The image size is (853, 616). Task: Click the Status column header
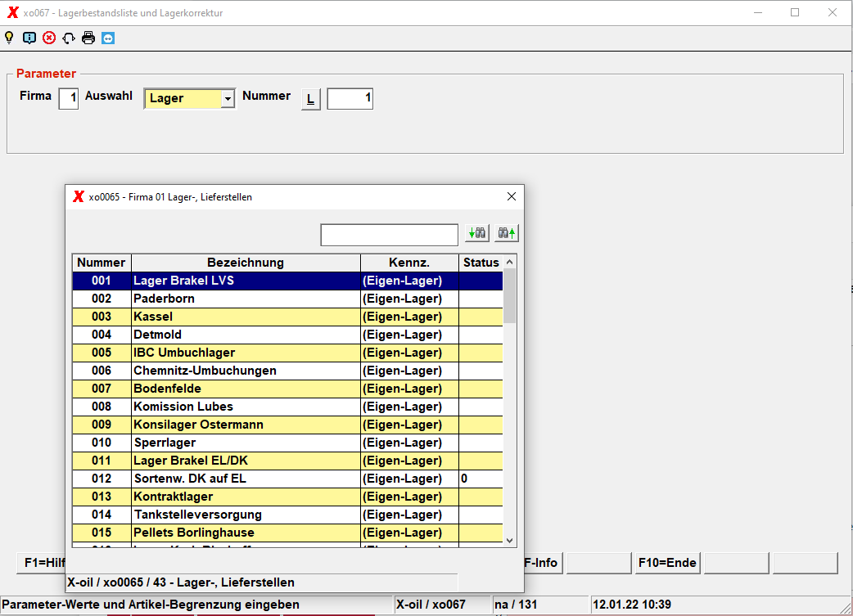[481, 263]
